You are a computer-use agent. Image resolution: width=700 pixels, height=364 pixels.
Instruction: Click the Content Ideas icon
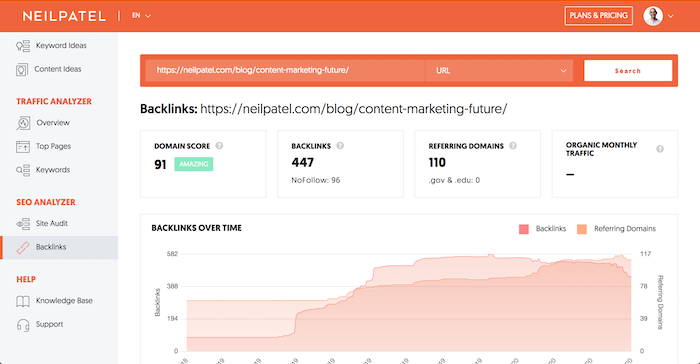tap(22, 70)
